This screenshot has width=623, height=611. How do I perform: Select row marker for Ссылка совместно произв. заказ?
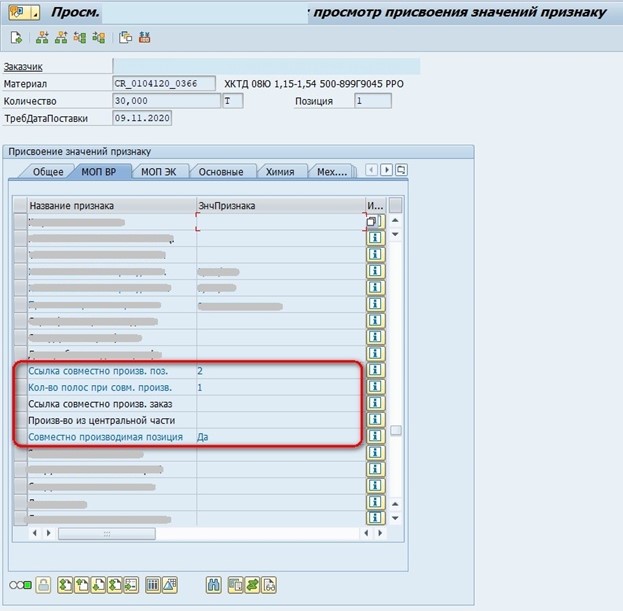pos(20,404)
